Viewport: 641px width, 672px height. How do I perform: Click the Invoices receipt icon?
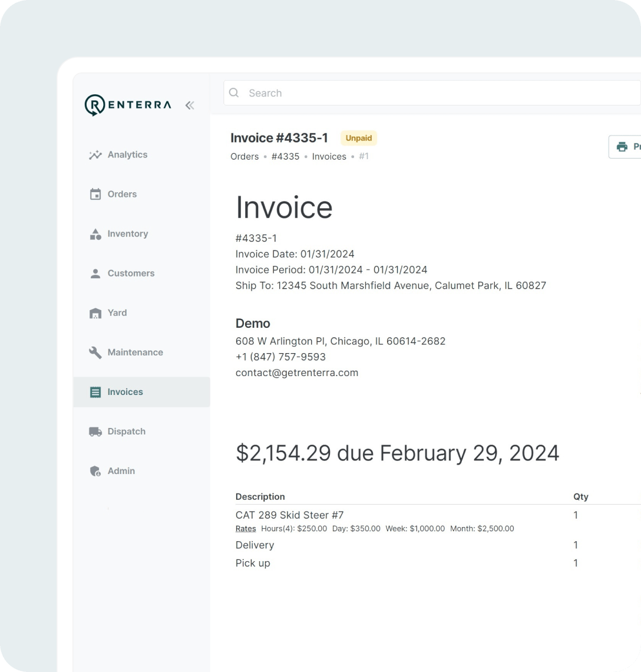coord(95,392)
